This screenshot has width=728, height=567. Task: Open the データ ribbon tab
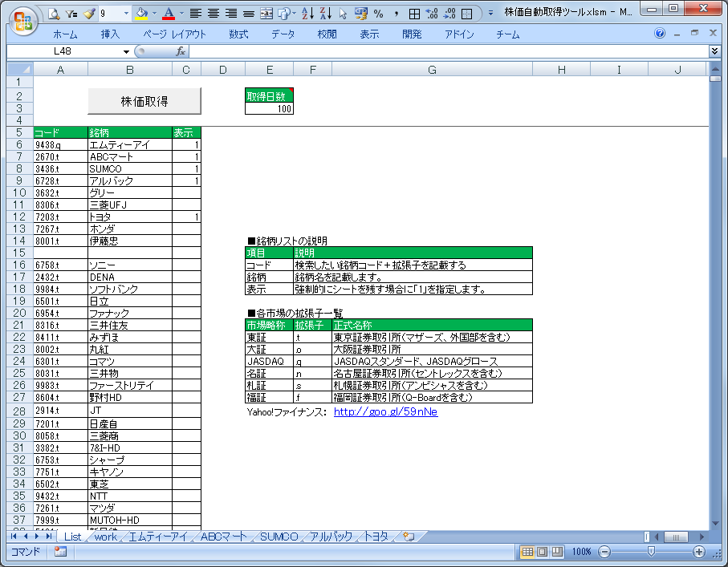283,34
